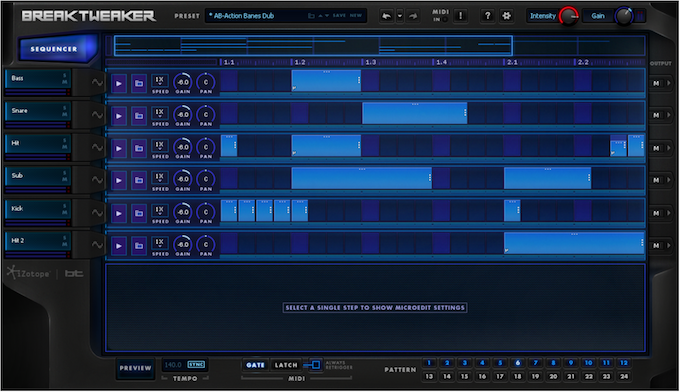Open Kick track speed dropdown
The height and width of the screenshot is (392, 680).
pyautogui.click(x=160, y=210)
